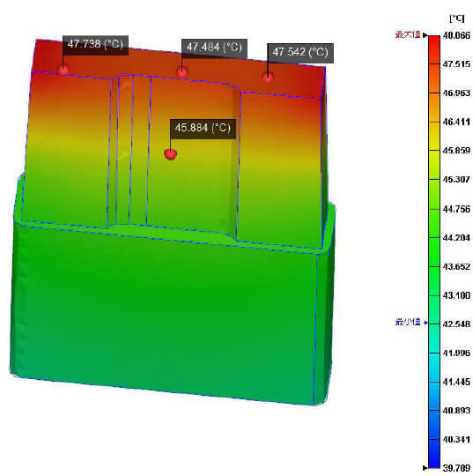Viewport: 473px width, 476px height.
Task: Click the °C unit label above legend
Action: [x=457, y=19]
